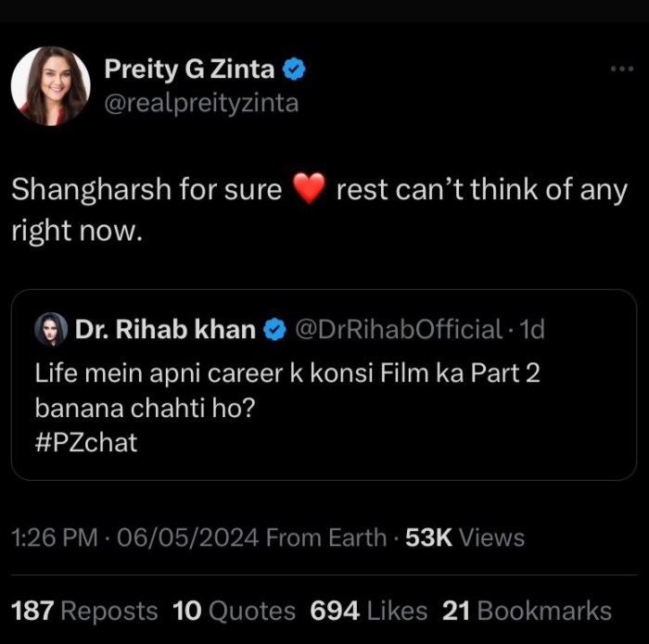Visit the @realpreityzinta handle
Image resolution: width=649 pixels, height=644 pixels.
pyautogui.click(x=201, y=102)
